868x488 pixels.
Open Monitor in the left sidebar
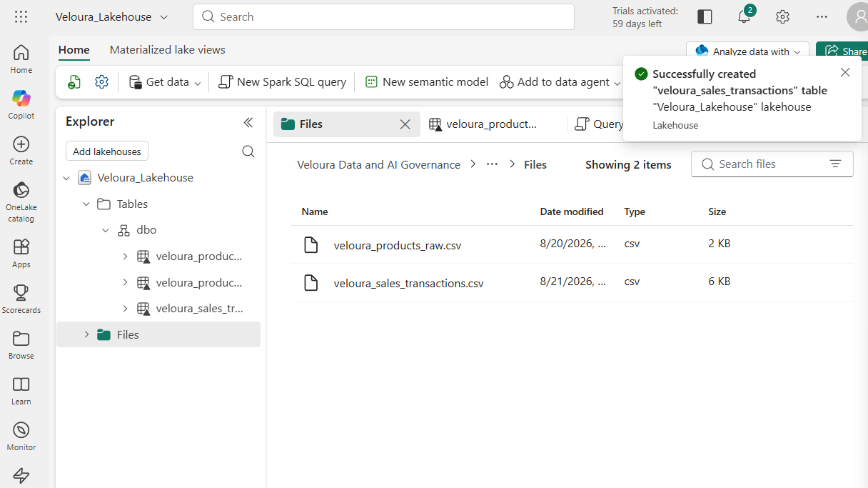pyautogui.click(x=21, y=436)
